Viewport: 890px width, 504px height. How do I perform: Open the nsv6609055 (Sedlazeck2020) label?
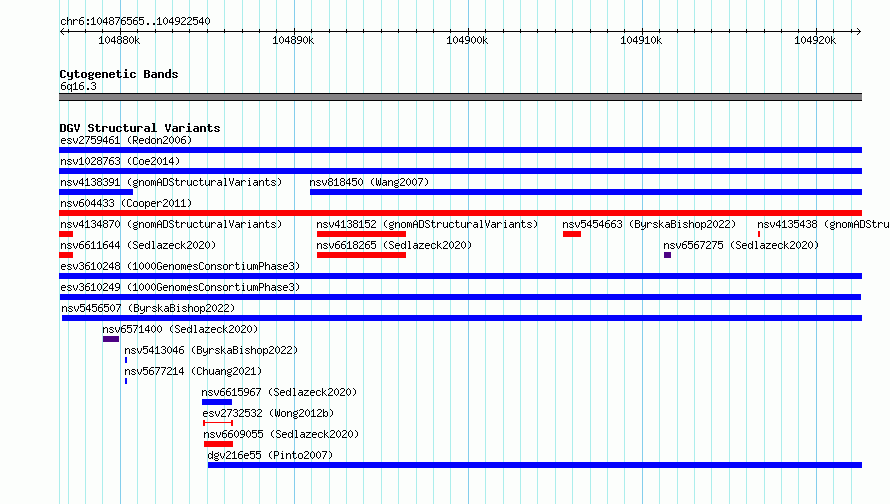(281, 434)
